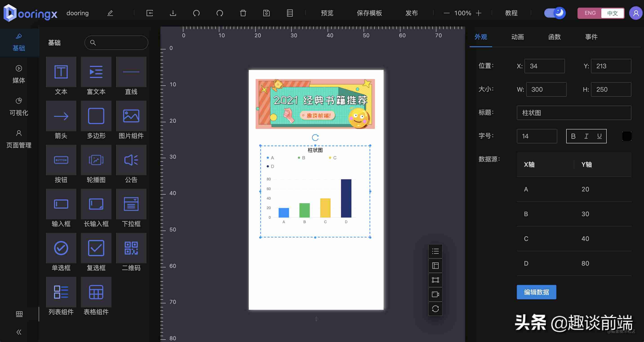
Task: Click the download icon in toolbar
Action: [x=173, y=13]
